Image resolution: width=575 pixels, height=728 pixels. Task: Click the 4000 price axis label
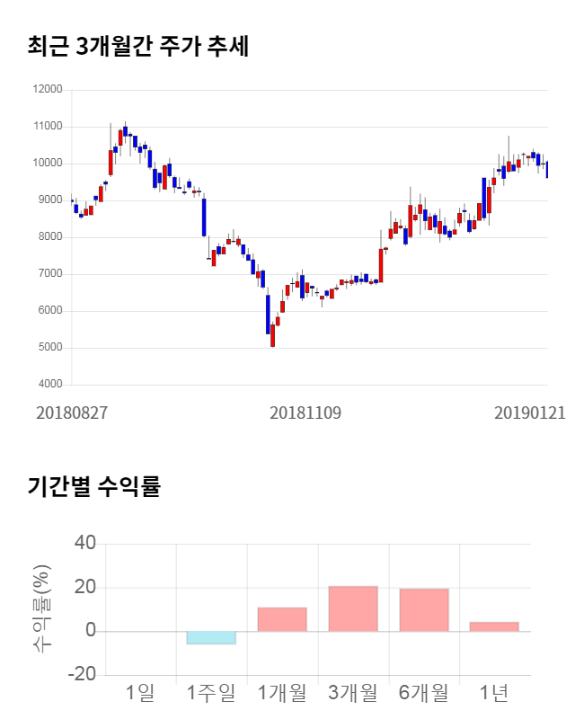click(x=49, y=385)
